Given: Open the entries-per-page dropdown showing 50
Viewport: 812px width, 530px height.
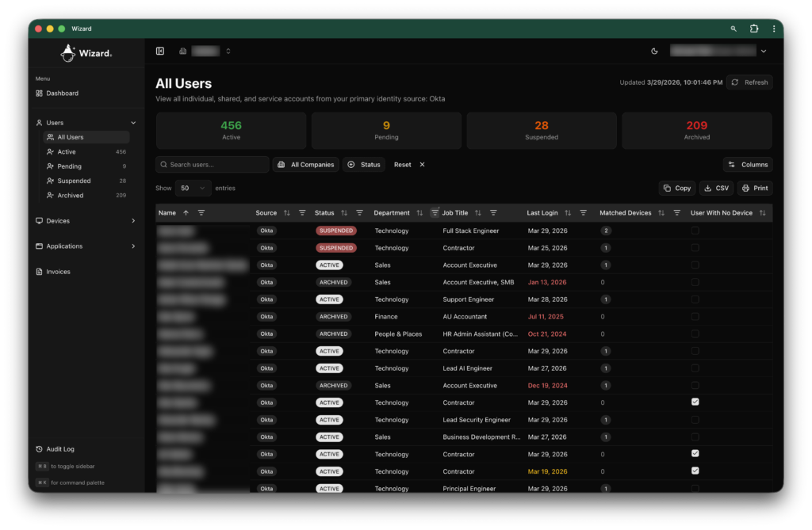Looking at the screenshot, I should pyautogui.click(x=193, y=189).
